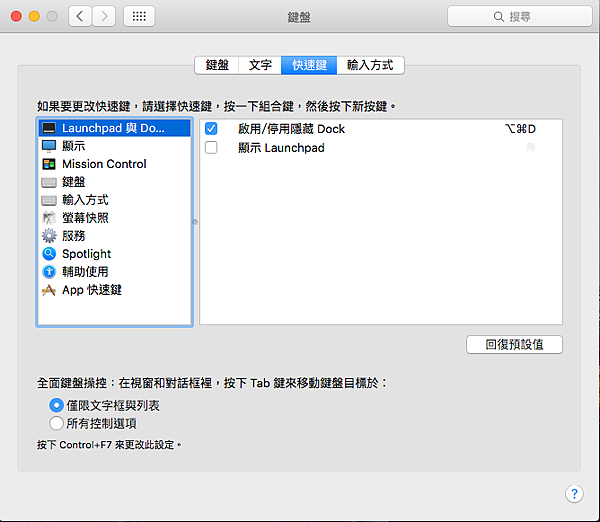
Task: Click the Mission Control icon in list
Action: pyautogui.click(x=49, y=164)
